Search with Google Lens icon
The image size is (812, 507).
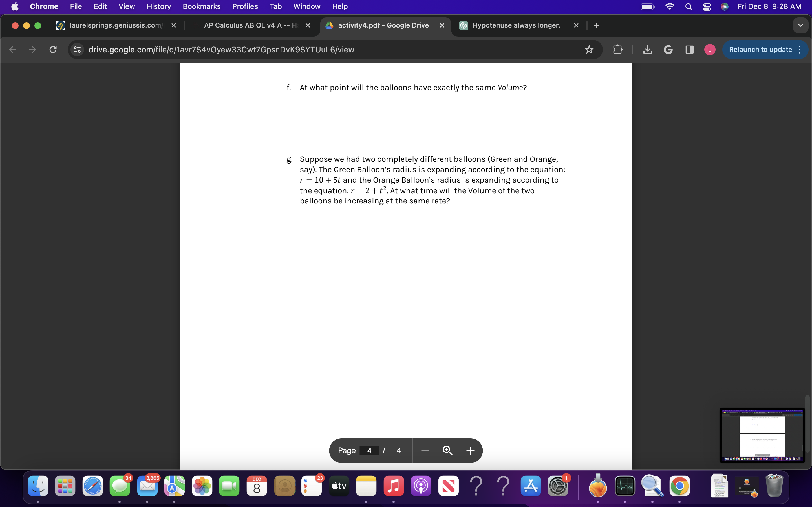[668, 50]
